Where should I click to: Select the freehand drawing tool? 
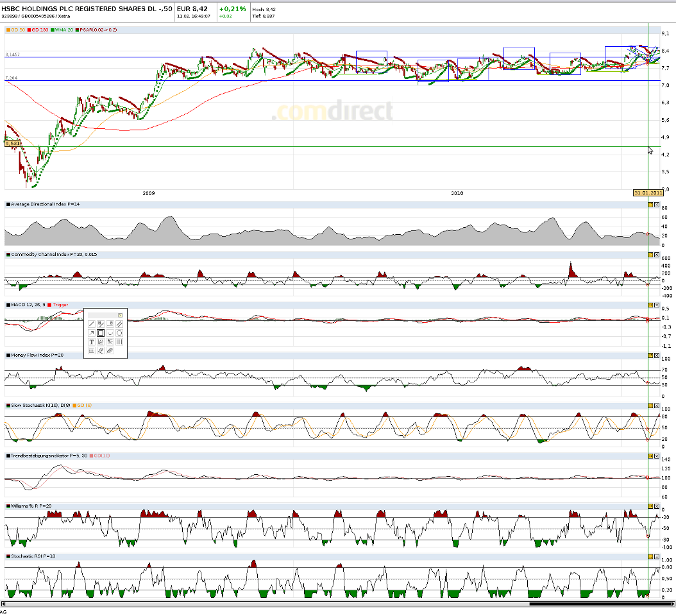point(101,351)
